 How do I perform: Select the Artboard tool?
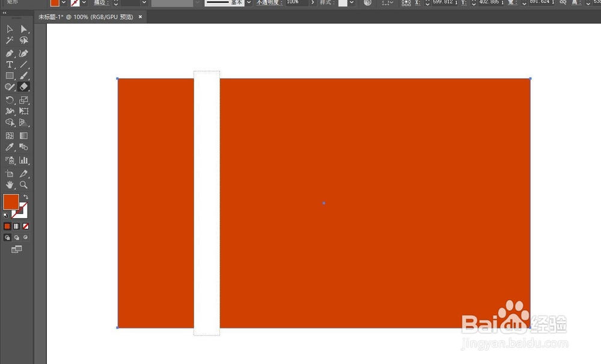(10, 174)
